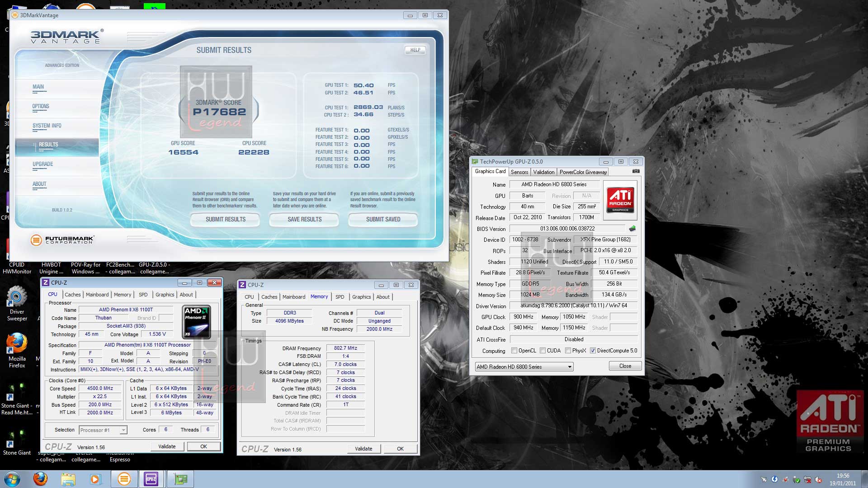The width and height of the screenshot is (868, 488).
Task: Click the Core Speed 4500.0 MHz field
Action: [x=100, y=389]
